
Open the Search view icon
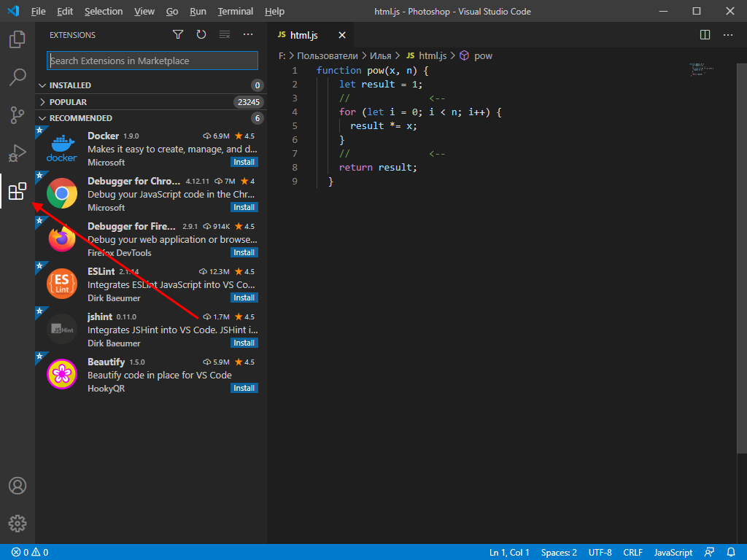pyautogui.click(x=17, y=77)
